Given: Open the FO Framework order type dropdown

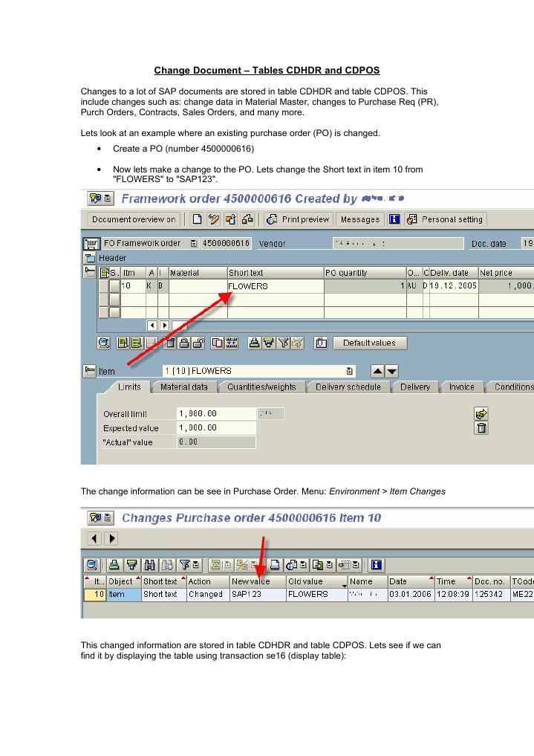Looking at the screenshot, I should pyautogui.click(x=194, y=244).
